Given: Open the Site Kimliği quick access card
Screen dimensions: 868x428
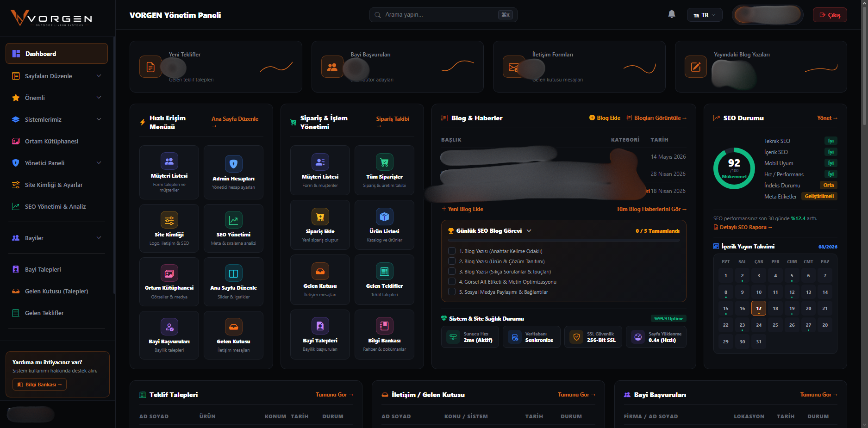Looking at the screenshot, I should click(169, 228).
